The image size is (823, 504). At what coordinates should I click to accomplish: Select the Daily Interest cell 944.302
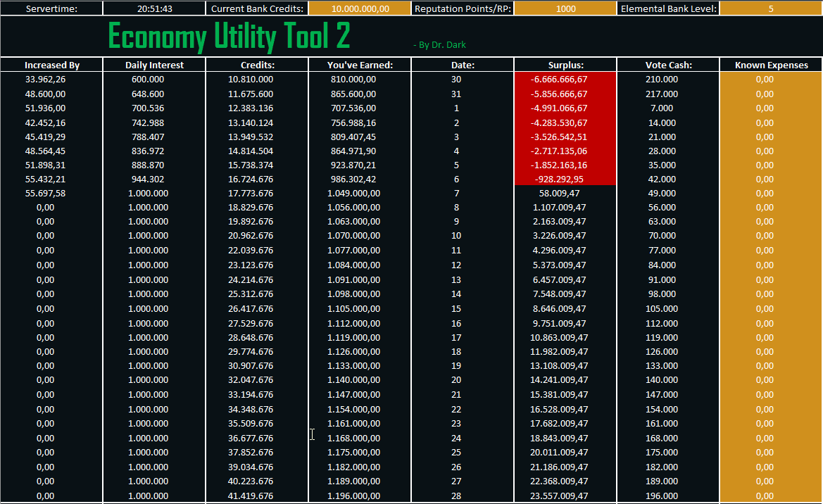click(148, 179)
